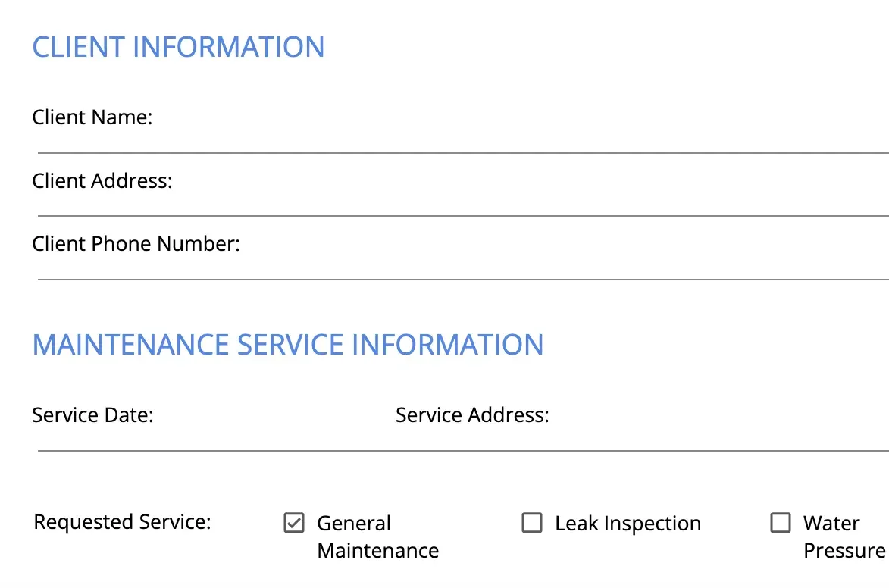Click the Service Date label
Image resolution: width=889 pixels, height=588 pixels.
click(x=92, y=415)
